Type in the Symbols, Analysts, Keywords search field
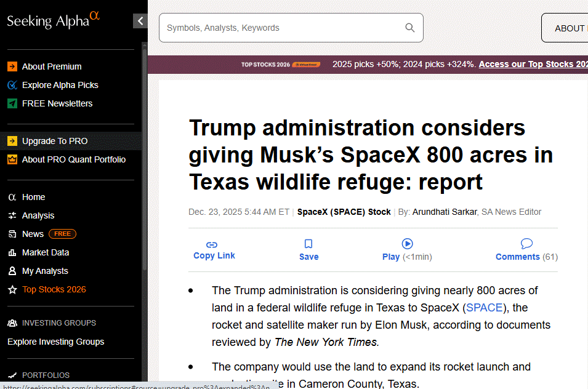The width and height of the screenshot is (588, 389). (x=283, y=28)
